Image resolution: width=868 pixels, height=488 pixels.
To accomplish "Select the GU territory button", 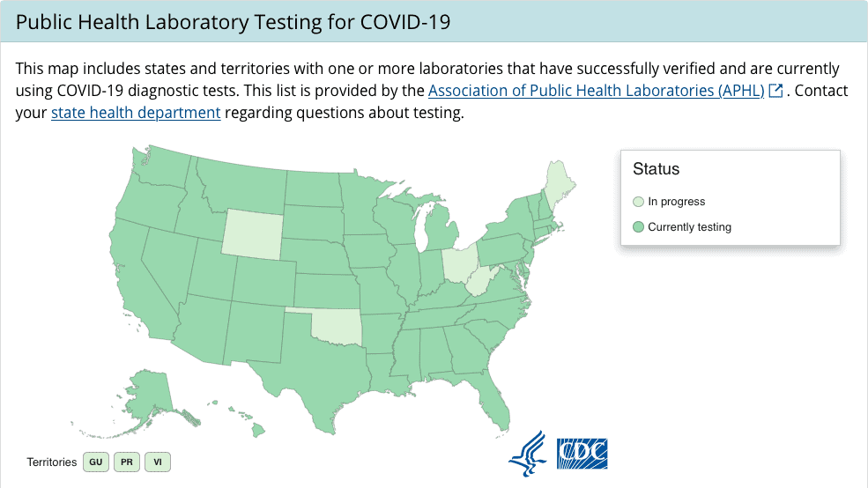I will [x=96, y=462].
